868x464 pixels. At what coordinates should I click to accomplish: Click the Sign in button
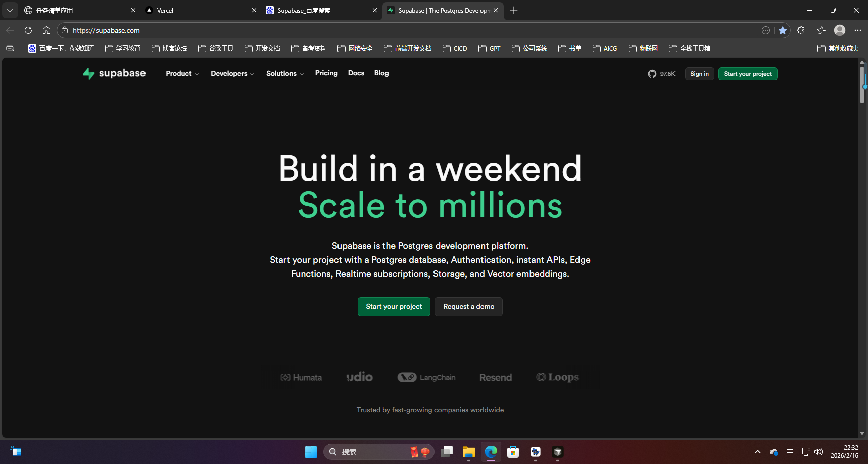pyautogui.click(x=699, y=74)
